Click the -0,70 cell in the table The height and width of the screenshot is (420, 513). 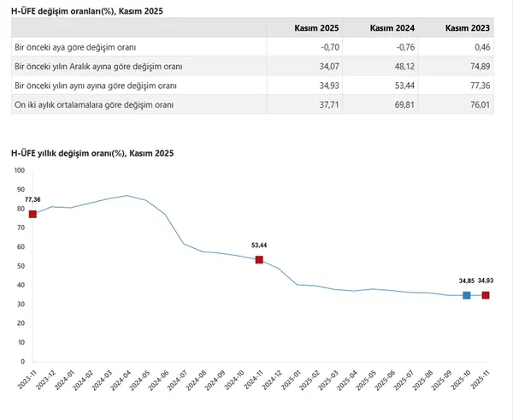(x=327, y=46)
